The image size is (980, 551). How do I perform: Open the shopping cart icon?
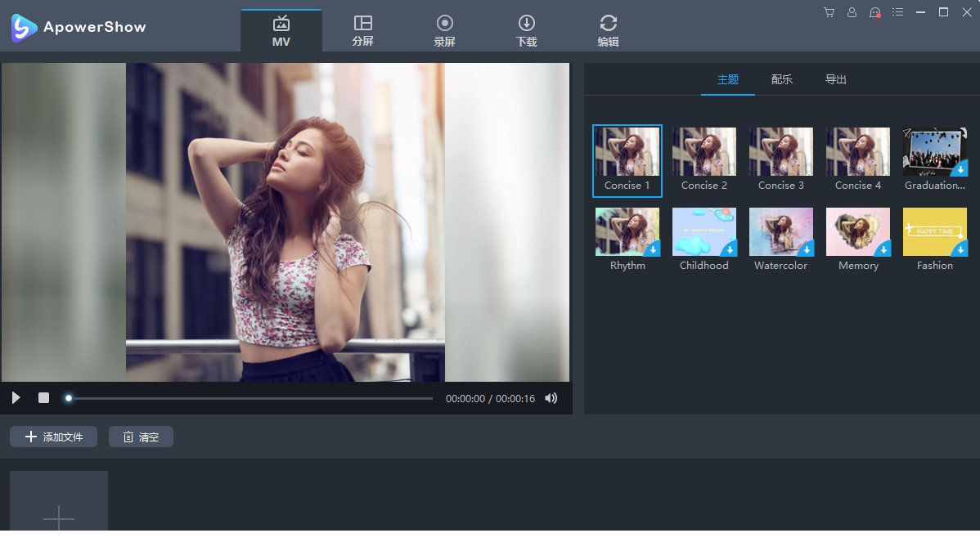[x=829, y=12]
